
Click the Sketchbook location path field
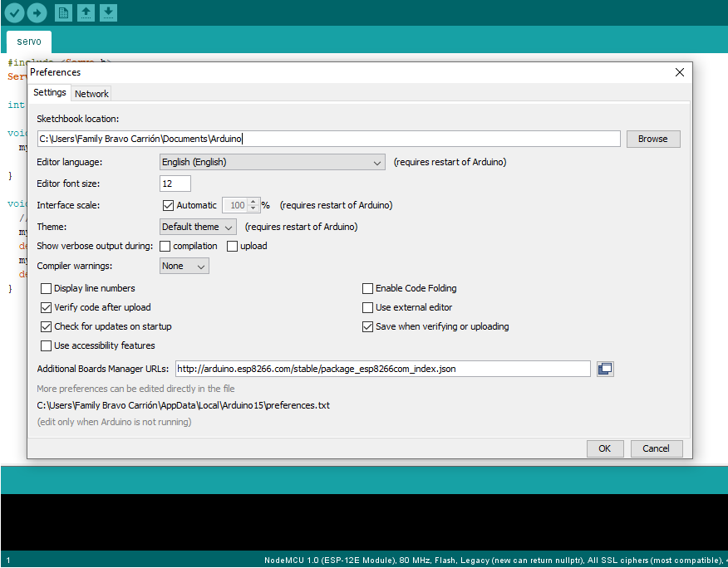click(x=329, y=139)
